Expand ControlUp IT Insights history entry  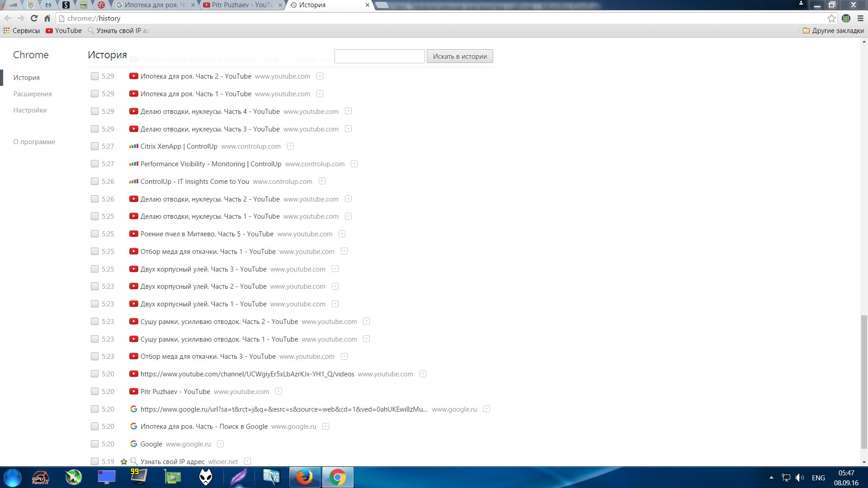click(322, 181)
